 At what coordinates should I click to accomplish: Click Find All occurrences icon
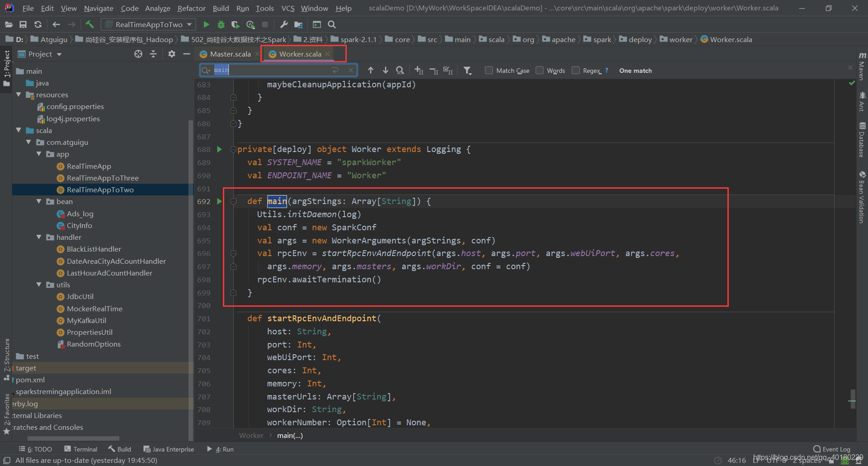(x=400, y=70)
